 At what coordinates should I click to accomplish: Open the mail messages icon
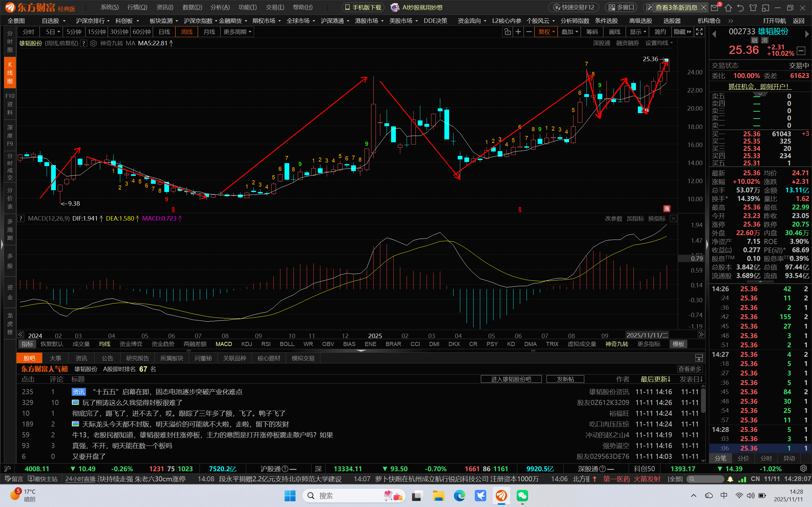coord(715,7)
